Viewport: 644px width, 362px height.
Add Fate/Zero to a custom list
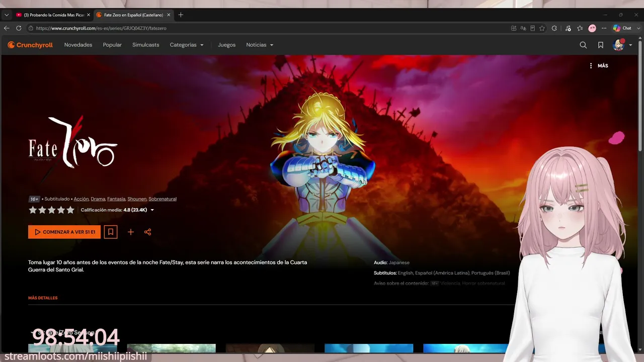pyautogui.click(x=131, y=232)
